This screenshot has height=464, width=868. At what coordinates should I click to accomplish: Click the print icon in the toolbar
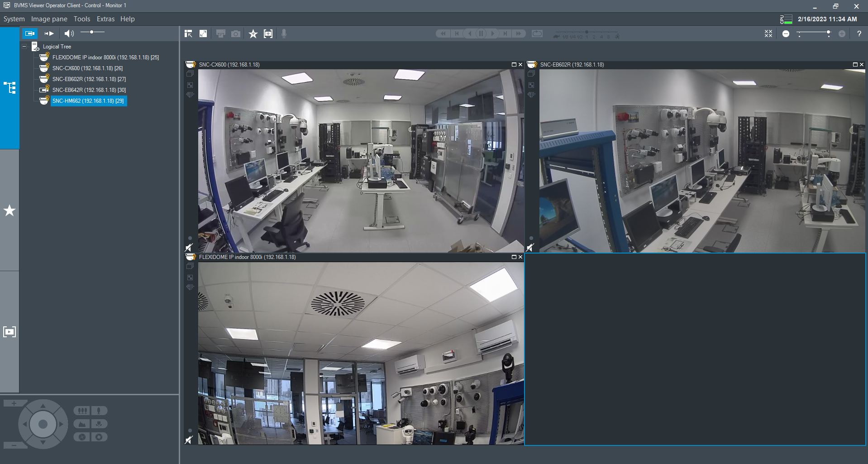coord(220,34)
